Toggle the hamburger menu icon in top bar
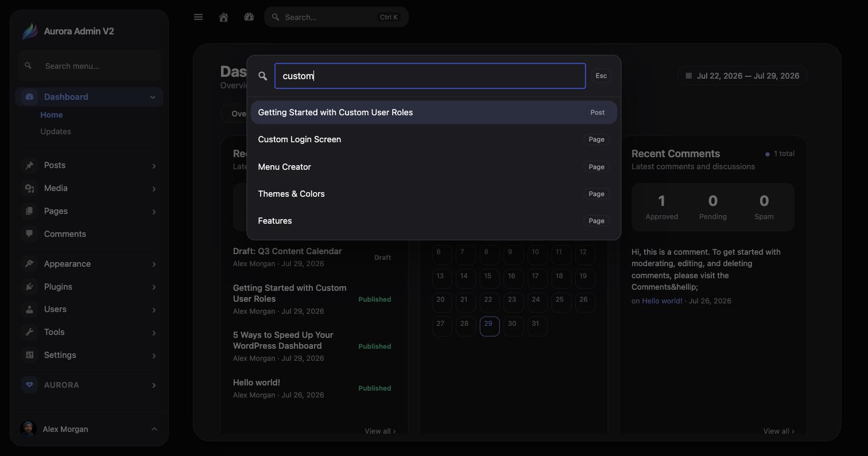The width and height of the screenshot is (868, 456). [199, 17]
